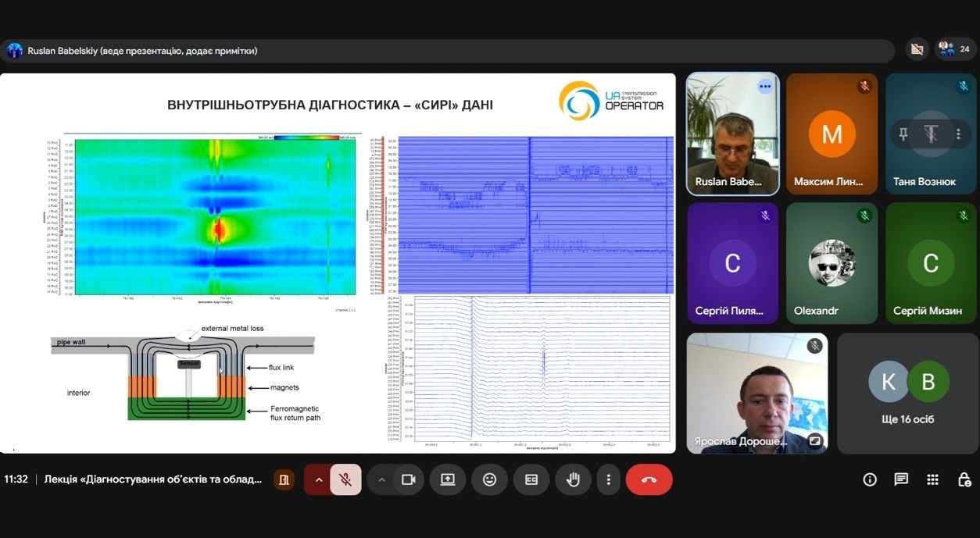
Task: Open the activities grid icon
Action: [932, 479]
